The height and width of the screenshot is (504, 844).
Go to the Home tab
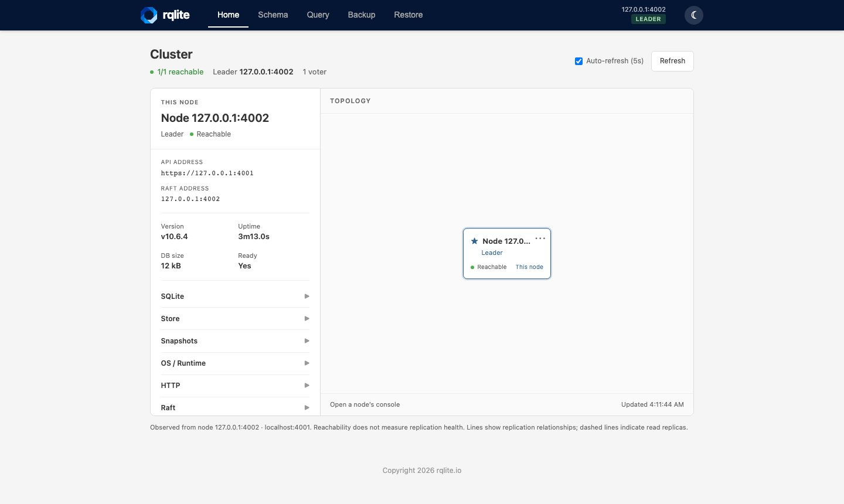click(228, 15)
